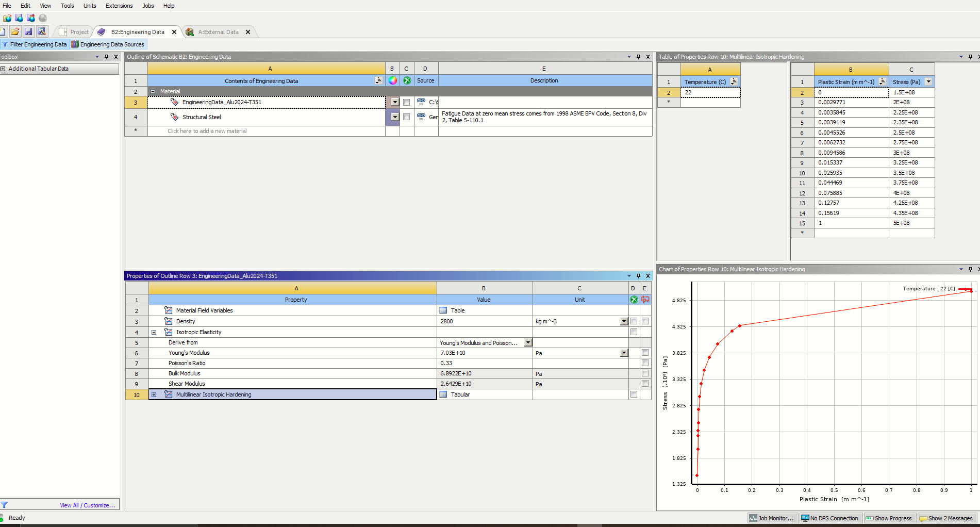
Task: Open Derive from Young's Modulus dropdown
Action: pyautogui.click(x=528, y=342)
